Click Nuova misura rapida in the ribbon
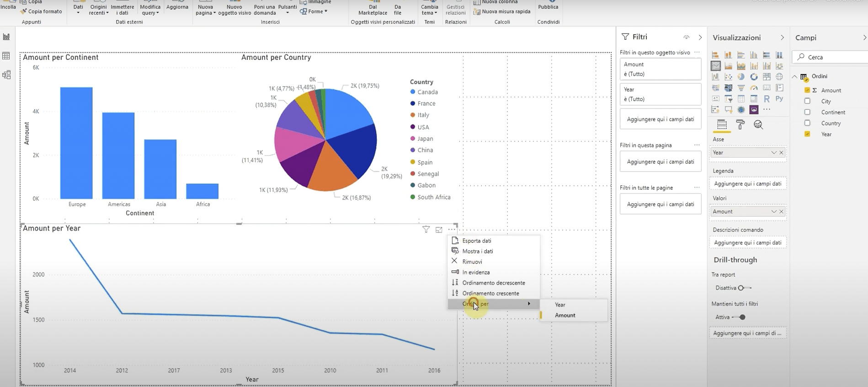The width and height of the screenshot is (868, 387). click(506, 11)
